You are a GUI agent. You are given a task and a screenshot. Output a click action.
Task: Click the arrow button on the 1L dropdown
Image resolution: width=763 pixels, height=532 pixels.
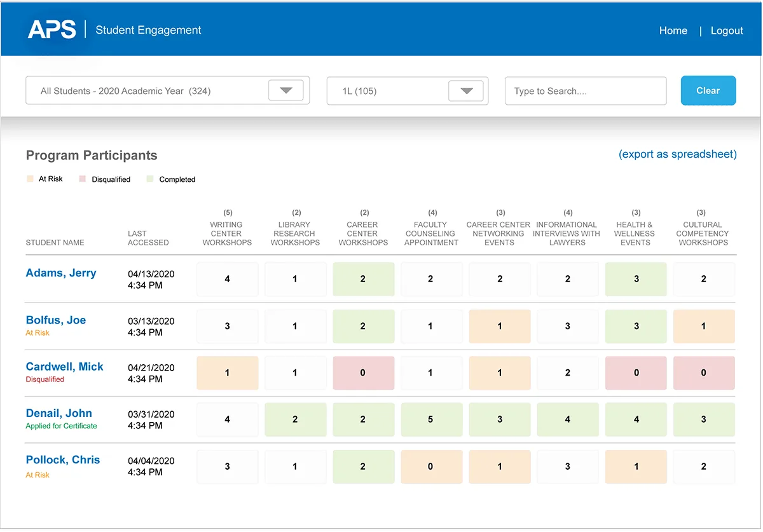466,91
